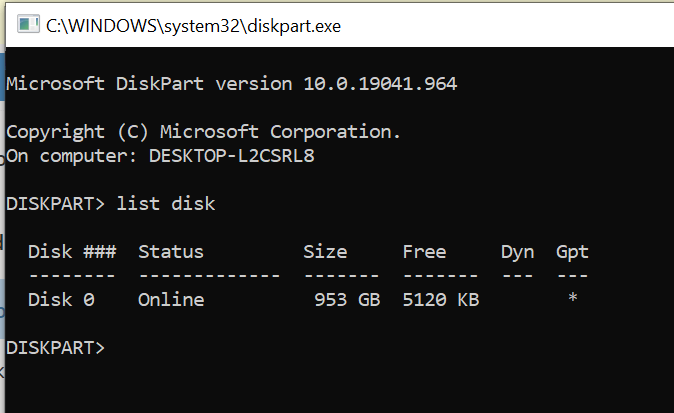Click the first DISKPART> prompt before 'list'
This screenshot has width=674, height=413.
[55, 203]
